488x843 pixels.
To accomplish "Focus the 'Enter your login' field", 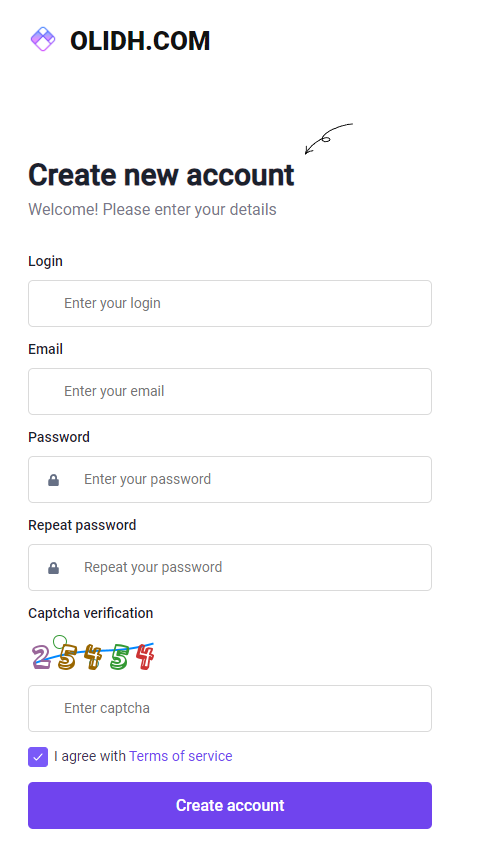I will coord(230,303).
